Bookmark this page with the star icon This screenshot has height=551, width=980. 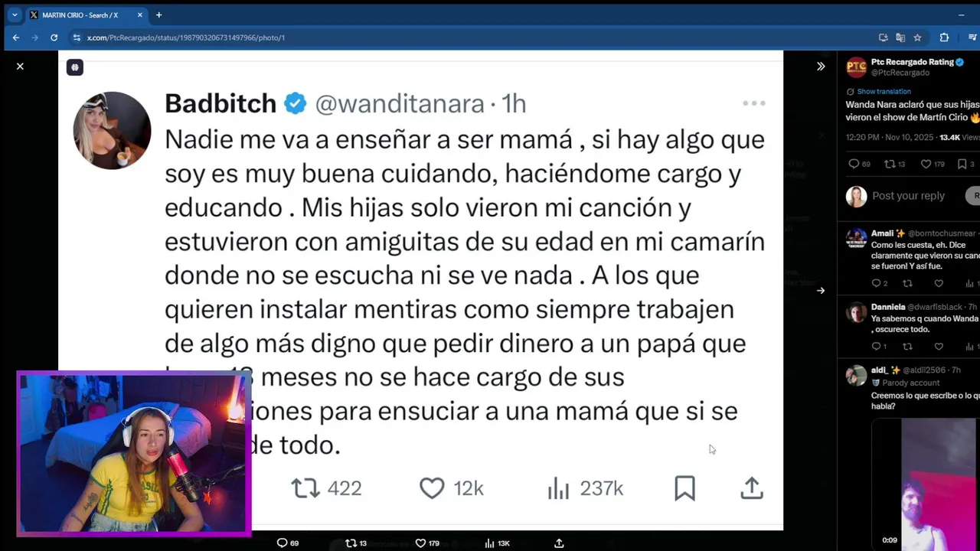point(917,37)
